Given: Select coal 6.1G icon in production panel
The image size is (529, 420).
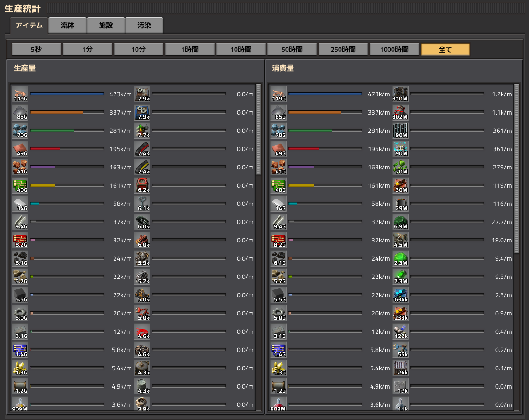Looking at the screenshot, I should (20, 258).
